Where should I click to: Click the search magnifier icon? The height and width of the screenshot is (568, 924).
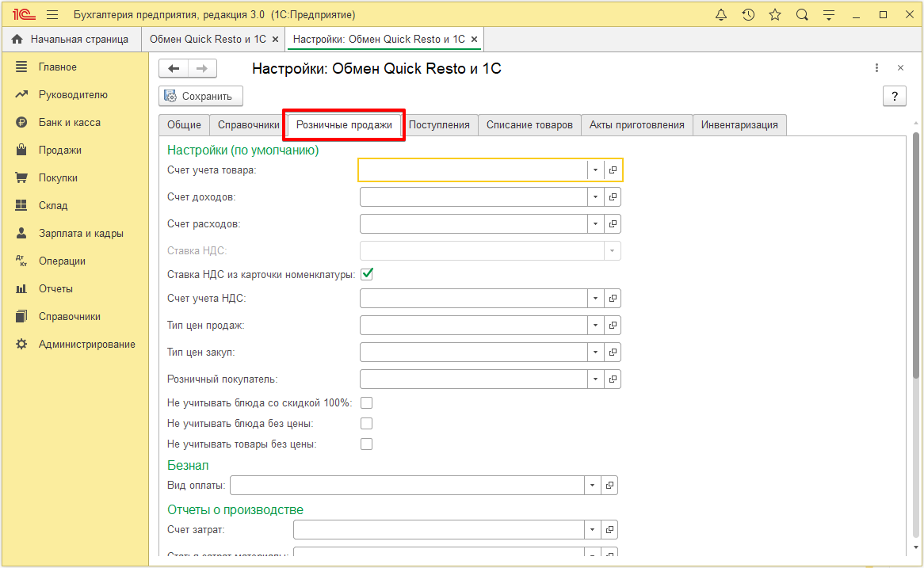[802, 15]
